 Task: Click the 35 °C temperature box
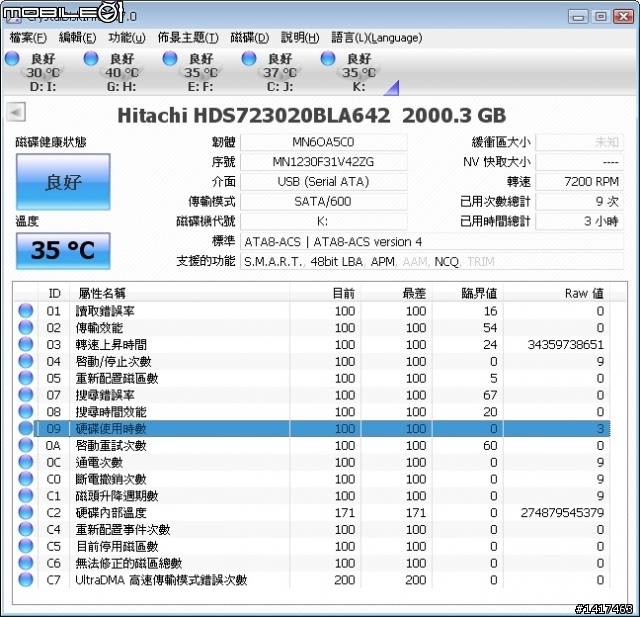click(63, 251)
